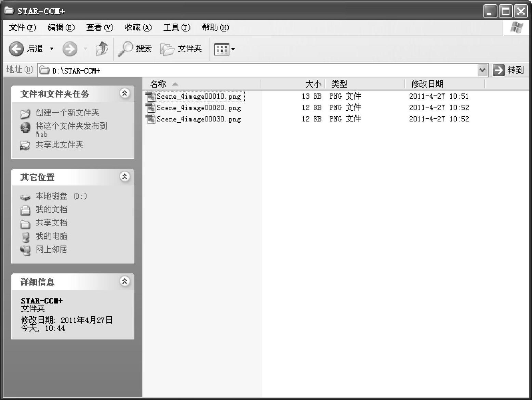532x400 pixels.
Task: Click 将这个文件夹发布到 Web link
Action: (71, 130)
